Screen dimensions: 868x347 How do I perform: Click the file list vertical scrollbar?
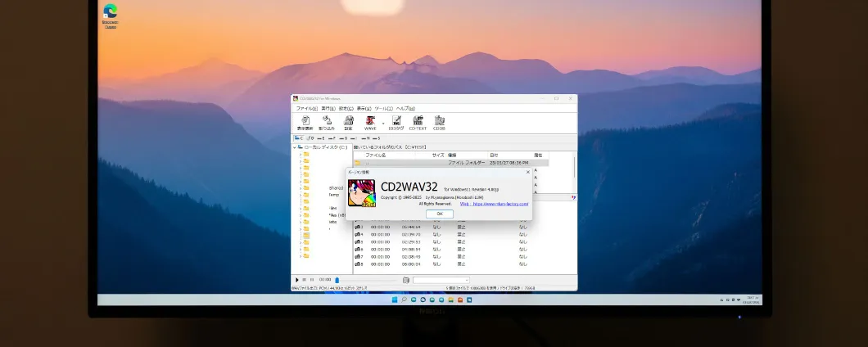pyautogui.click(x=574, y=167)
